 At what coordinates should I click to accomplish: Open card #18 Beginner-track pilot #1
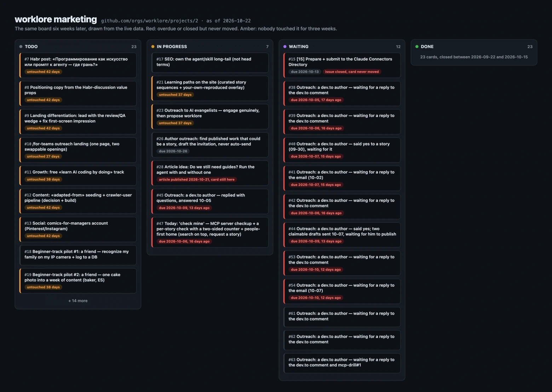tap(78, 255)
